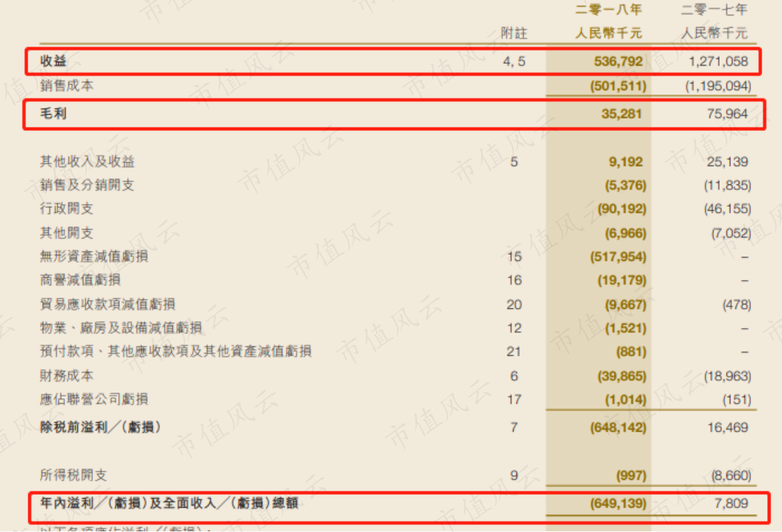Click note number 7 for pre-tax profit
The height and width of the screenshot is (532, 782).
tap(514, 428)
